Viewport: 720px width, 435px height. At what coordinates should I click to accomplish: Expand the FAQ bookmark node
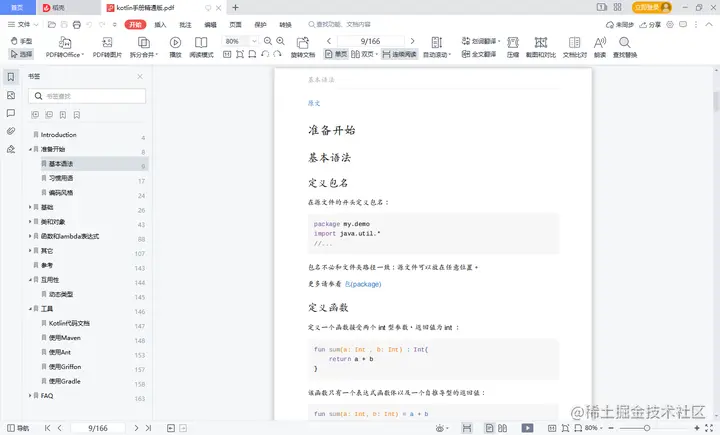tap(30, 395)
